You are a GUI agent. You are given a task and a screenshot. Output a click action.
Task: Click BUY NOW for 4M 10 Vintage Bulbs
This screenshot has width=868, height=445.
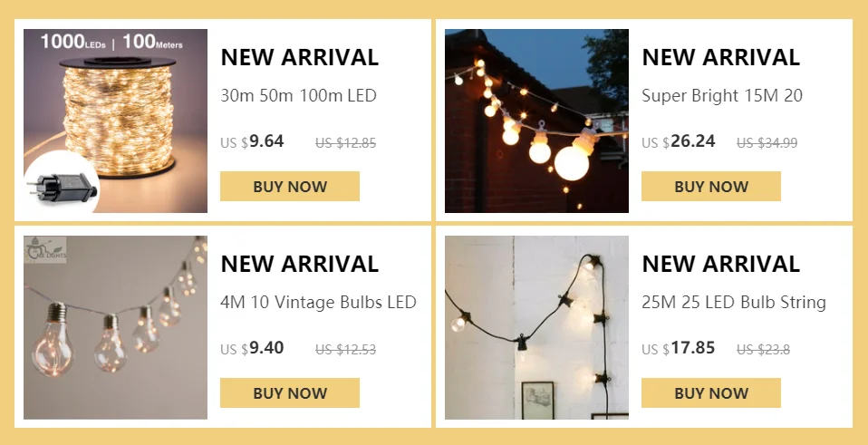(x=290, y=393)
